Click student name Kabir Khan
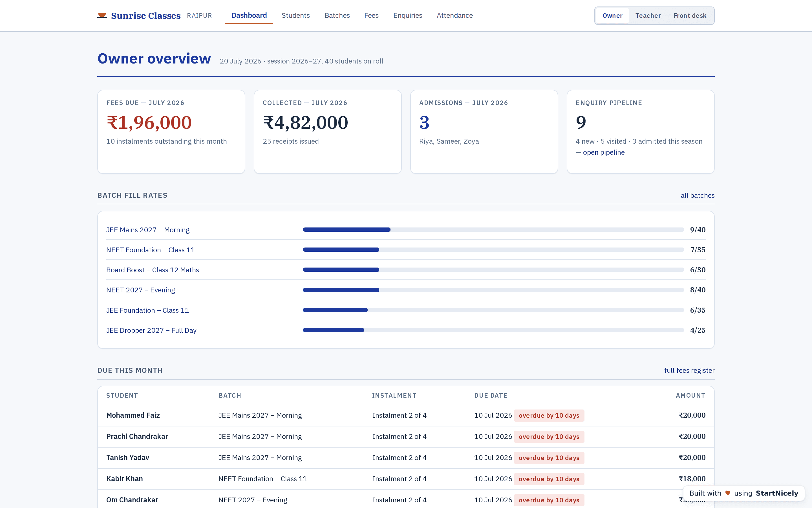Image resolution: width=812 pixels, height=508 pixels. (x=125, y=479)
